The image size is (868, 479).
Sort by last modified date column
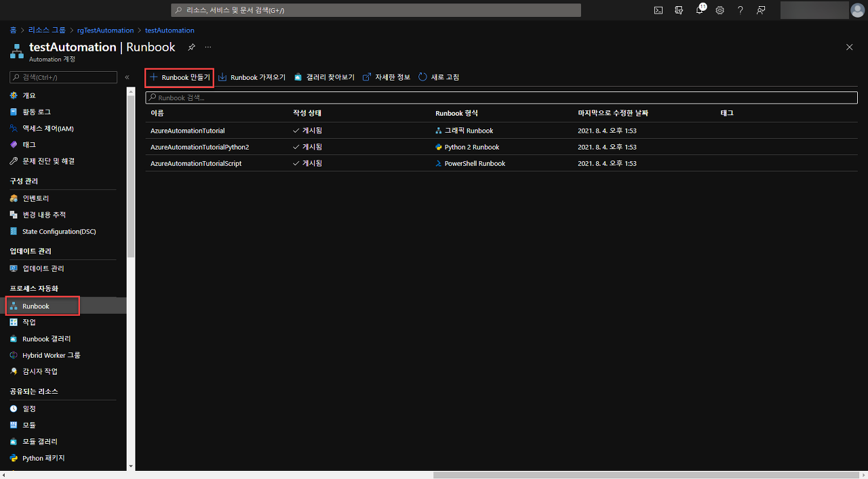(x=613, y=113)
